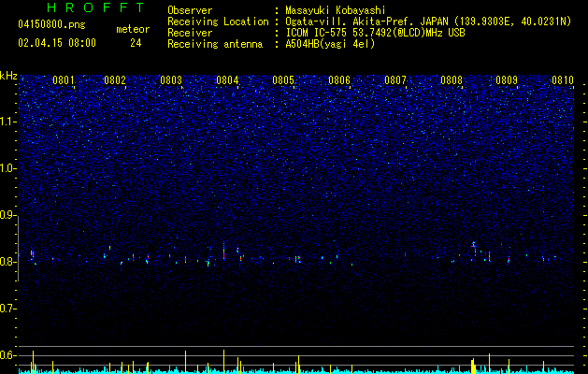Click the 0807 time marker
This screenshot has height=374, width=588.
pos(395,80)
